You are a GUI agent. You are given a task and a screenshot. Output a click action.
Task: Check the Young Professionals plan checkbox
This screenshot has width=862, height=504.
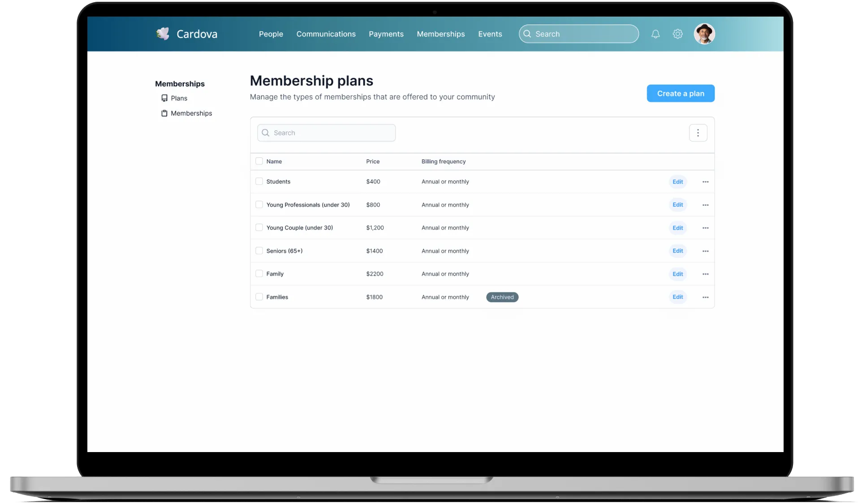(259, 205)
